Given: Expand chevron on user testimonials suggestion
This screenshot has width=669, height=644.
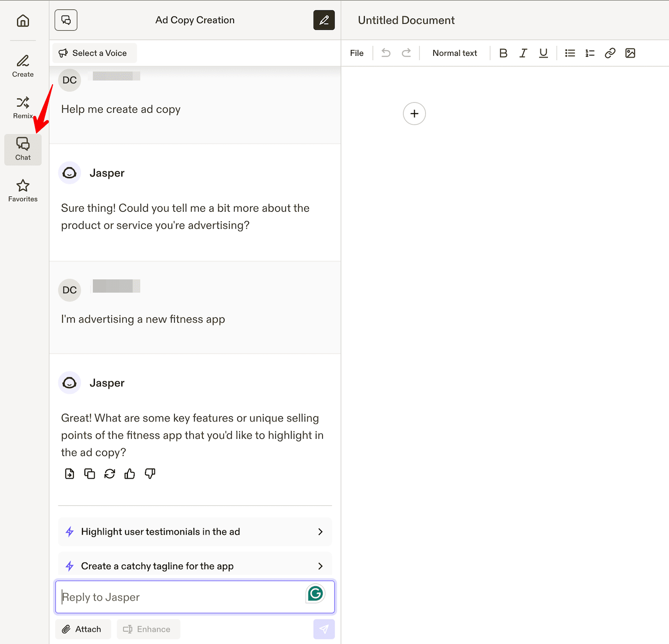Looking at the screenshot, I should [321, 532].
